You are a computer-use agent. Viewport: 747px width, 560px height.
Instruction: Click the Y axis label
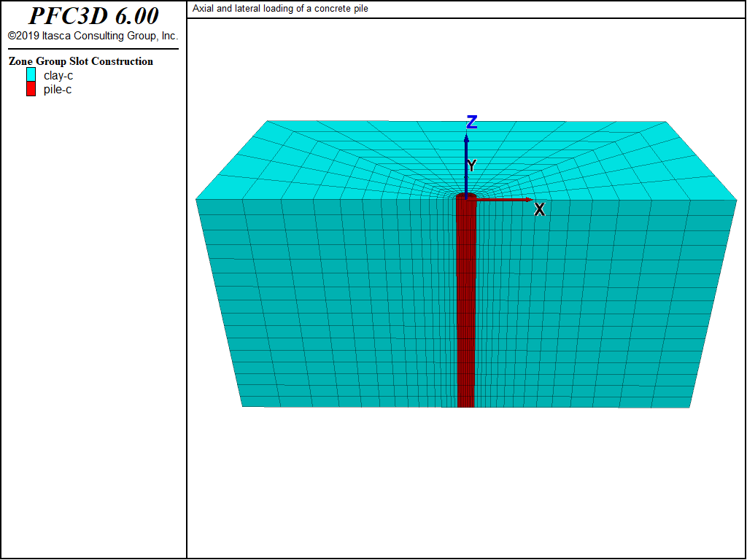click(x=472, y=166)
